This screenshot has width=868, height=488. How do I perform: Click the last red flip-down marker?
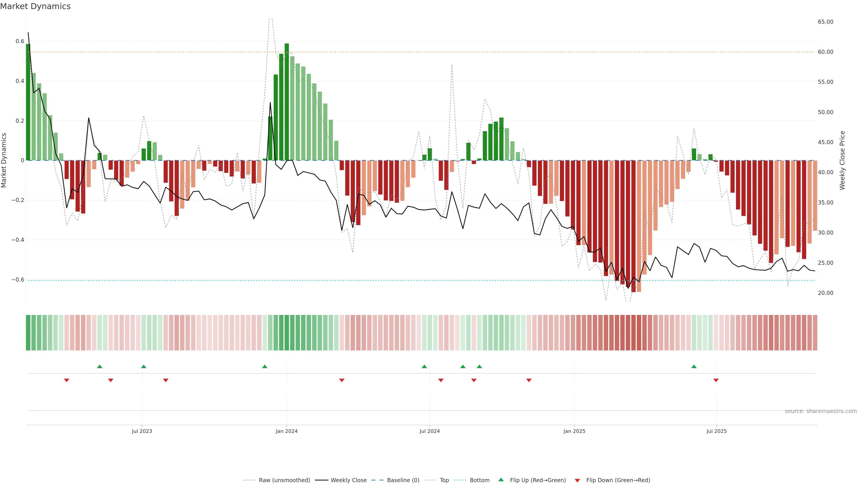[x=716, y=380]
